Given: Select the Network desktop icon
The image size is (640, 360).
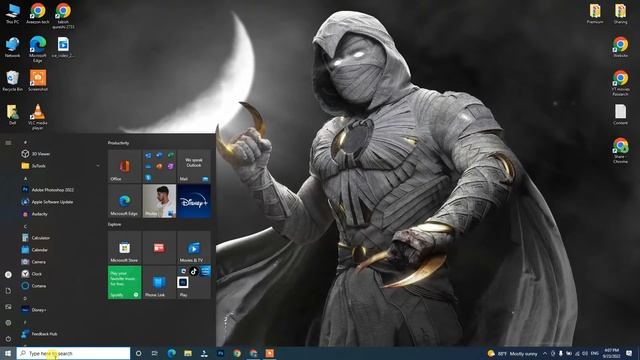Looking at the screenshot, I should point(12,47).
